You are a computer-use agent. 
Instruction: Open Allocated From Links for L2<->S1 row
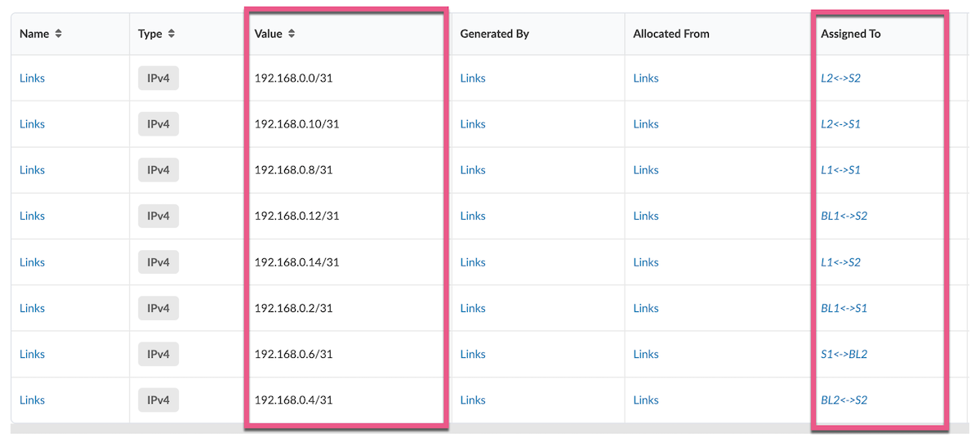[646, 124]
